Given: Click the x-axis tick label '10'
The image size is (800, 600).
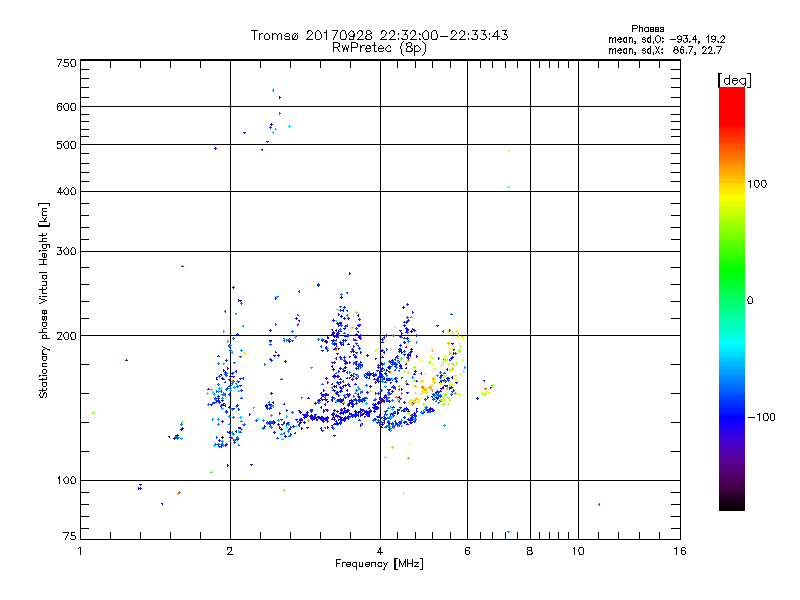Looking at the screenshot, I should (578, 551).
